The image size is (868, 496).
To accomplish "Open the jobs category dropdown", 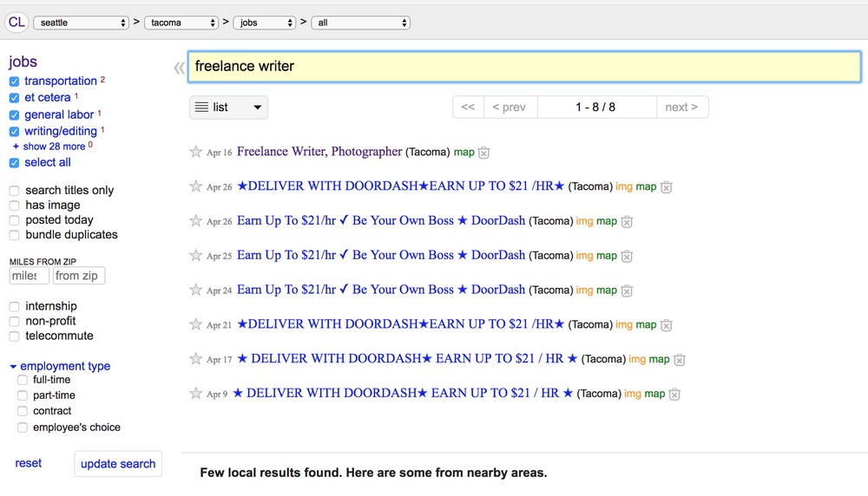I will pos(264,23).
